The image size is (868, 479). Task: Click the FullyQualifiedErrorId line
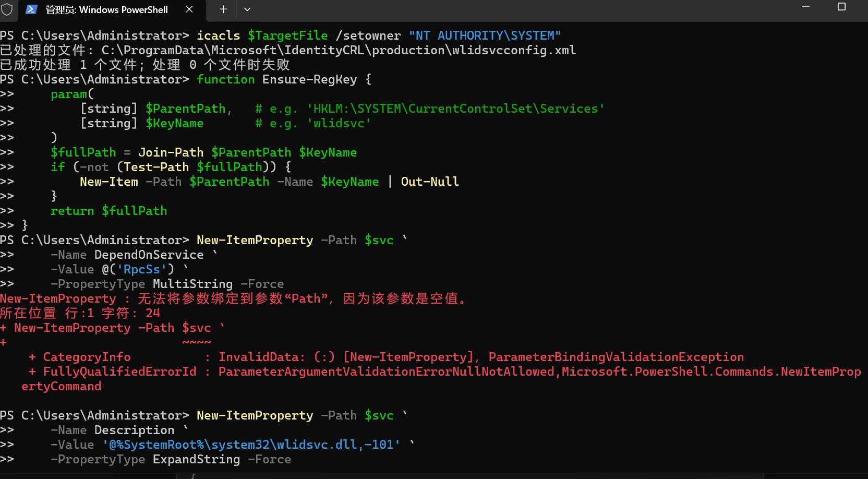(x=119, y=372)
